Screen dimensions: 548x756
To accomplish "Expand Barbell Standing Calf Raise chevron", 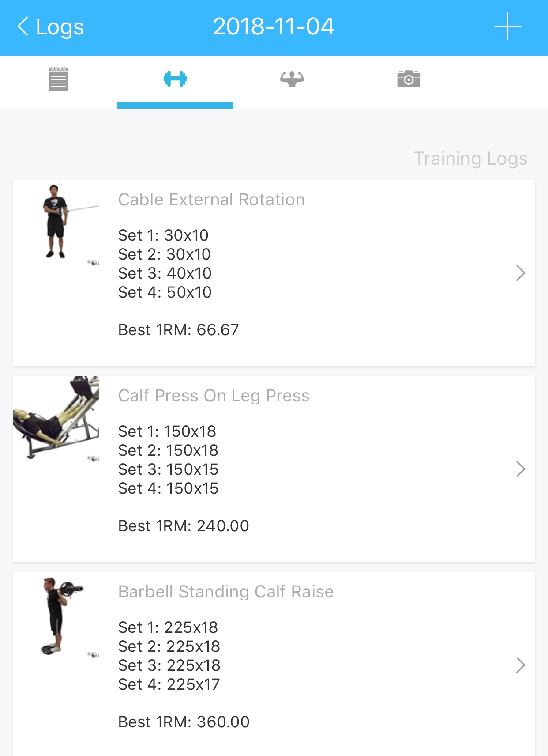I will point(520,665).
